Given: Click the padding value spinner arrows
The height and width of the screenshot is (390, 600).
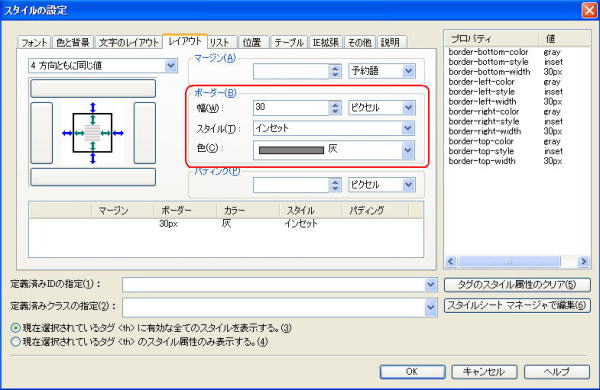Looking at the screenshot, I should [335, 185].
